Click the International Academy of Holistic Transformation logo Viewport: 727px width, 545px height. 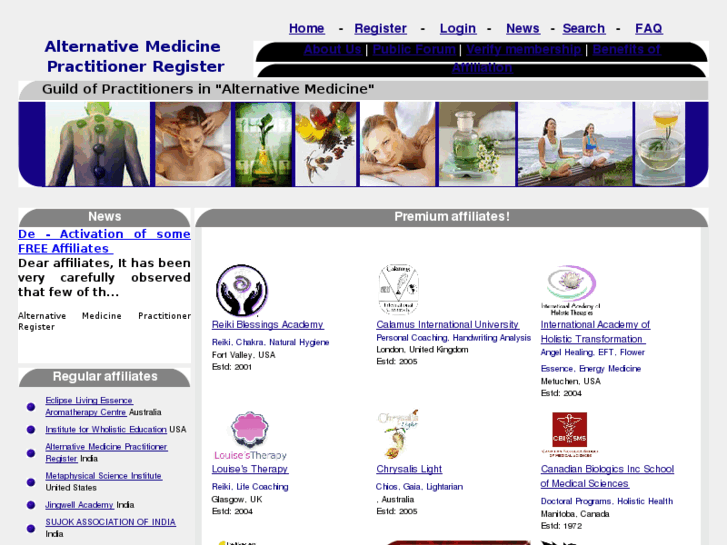[571, 290]
